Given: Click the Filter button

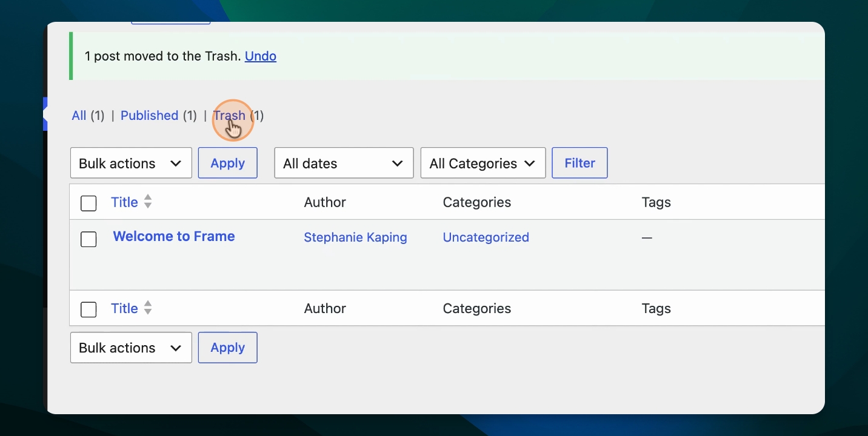Looking at the screenshot, I should [579, 163].
